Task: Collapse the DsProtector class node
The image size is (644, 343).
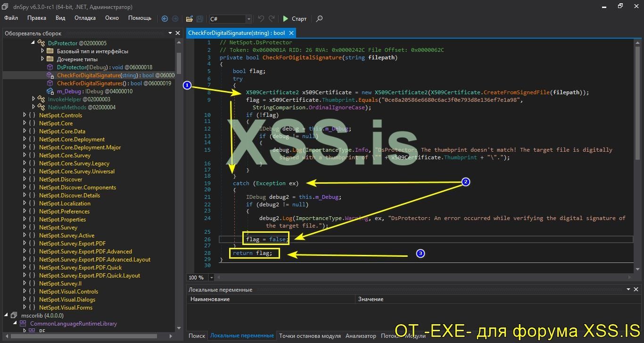Action: (x=33, y=43)
